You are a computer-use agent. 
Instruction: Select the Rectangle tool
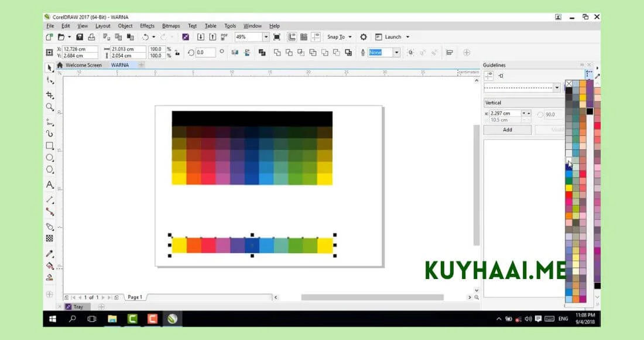pyautogui.click(x=50, y=146)
